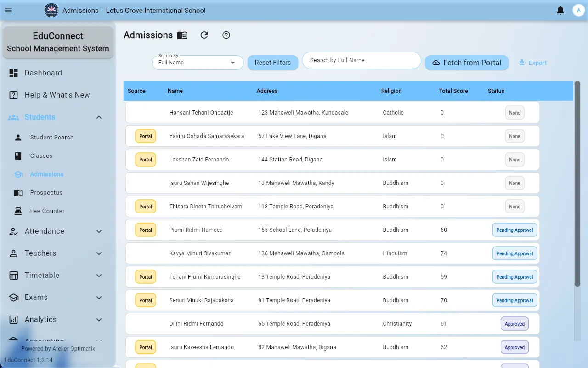
Task: Refresh the admissions list
Action: point(204,35)
